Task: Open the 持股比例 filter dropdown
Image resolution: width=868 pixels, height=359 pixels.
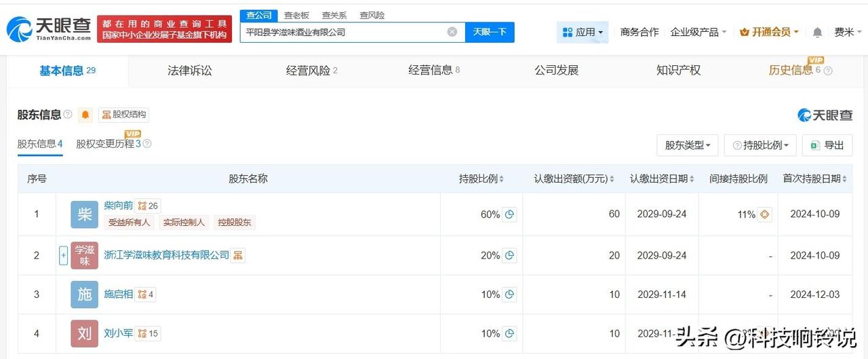Action: (759, 145)
